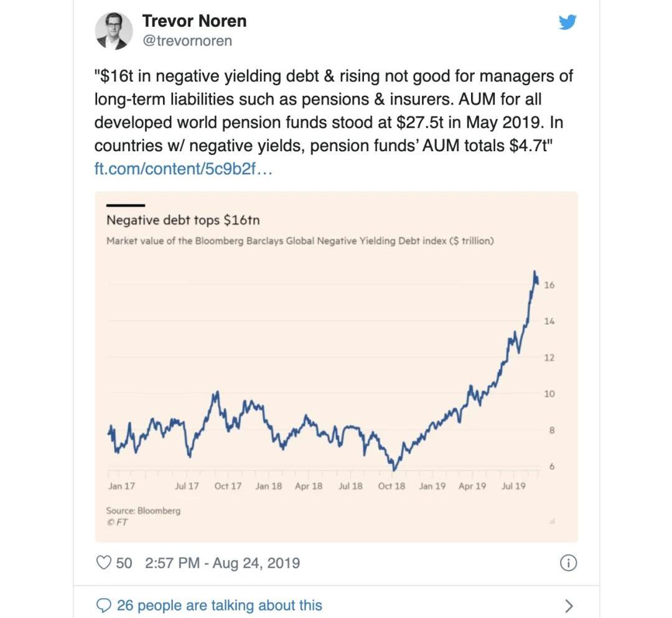Click the Twitter bird logo
The image size is (672, 618).
pos(567,22)
